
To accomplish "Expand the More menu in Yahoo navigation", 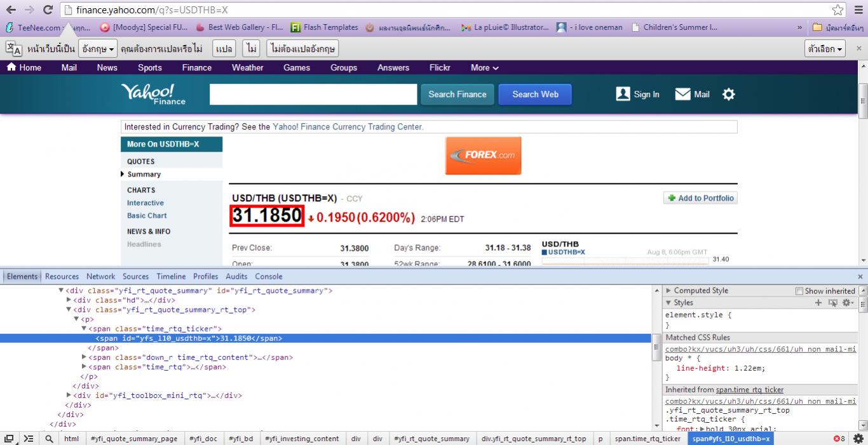I will 484,67.
